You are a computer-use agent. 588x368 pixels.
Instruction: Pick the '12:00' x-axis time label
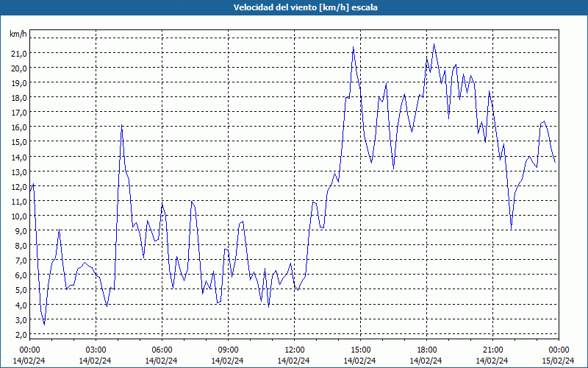[295, 350]
